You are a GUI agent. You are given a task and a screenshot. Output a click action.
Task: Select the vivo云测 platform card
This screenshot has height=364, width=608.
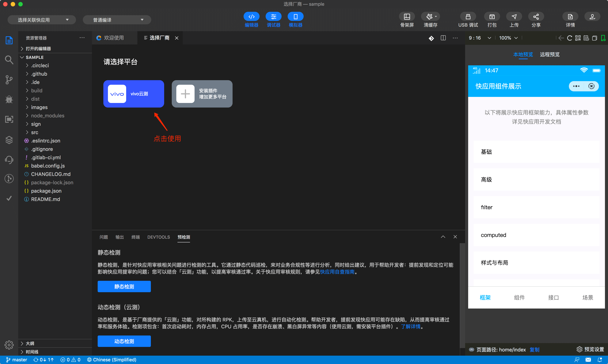pyautogui.click(x=134, y=94)
